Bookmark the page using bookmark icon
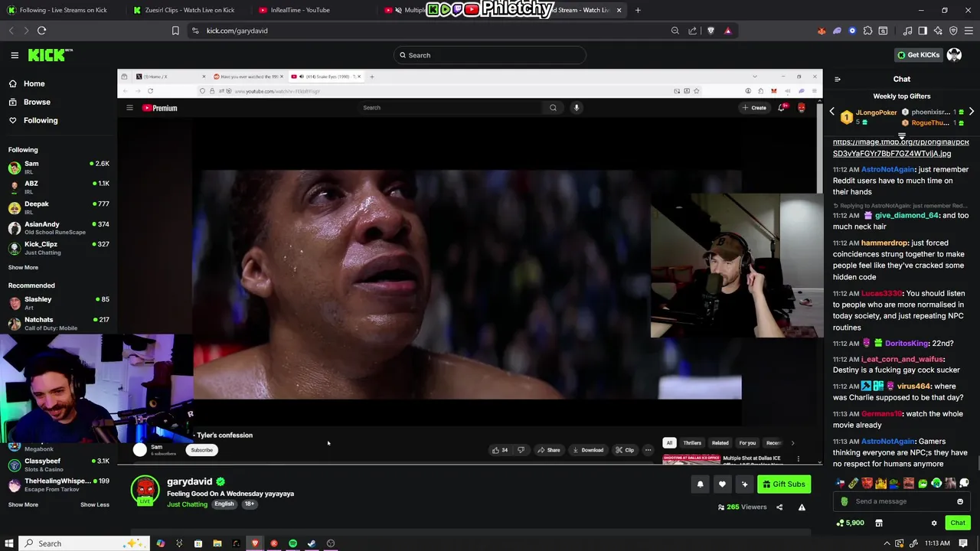980x551 pixels. coord(175,31)
